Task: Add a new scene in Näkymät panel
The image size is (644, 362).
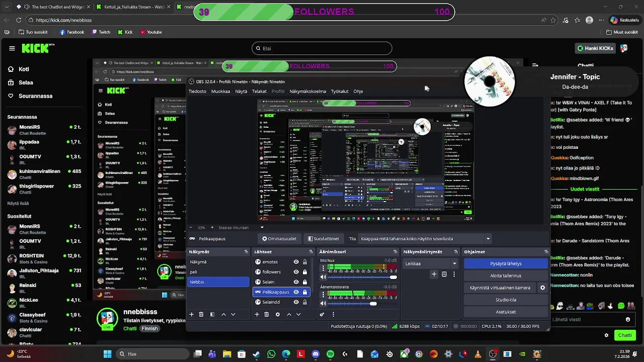Action: (191, 314)
